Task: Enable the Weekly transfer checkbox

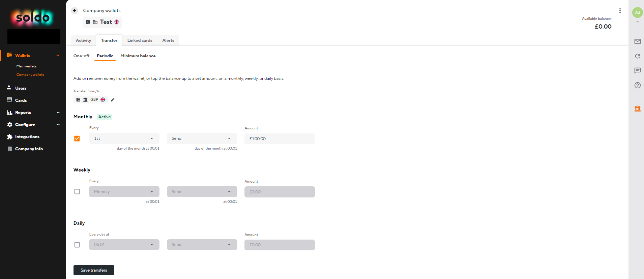Action: click(77, 192)
